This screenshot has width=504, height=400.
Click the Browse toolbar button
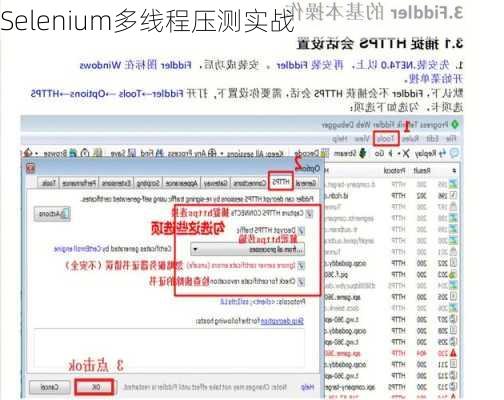click(58, 154)
